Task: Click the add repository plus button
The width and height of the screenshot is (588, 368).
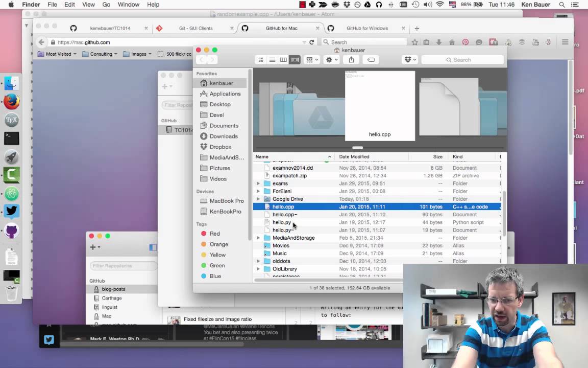Action: (94, 247)
